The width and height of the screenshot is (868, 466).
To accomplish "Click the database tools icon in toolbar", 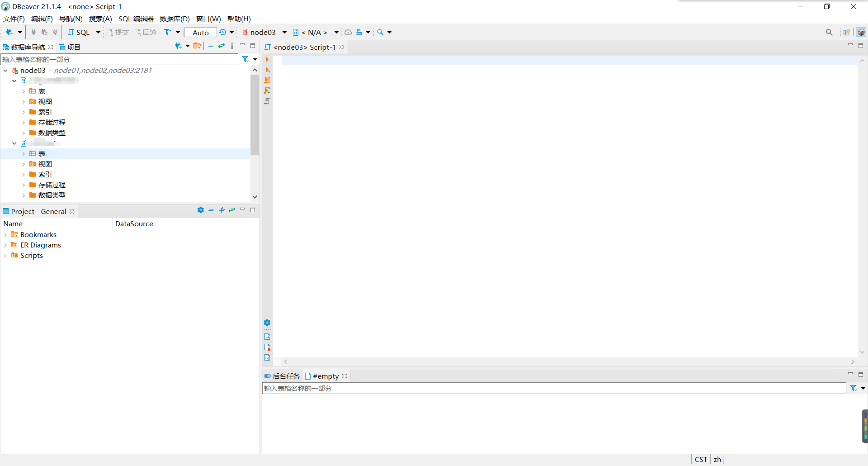I will coord(359,32).
